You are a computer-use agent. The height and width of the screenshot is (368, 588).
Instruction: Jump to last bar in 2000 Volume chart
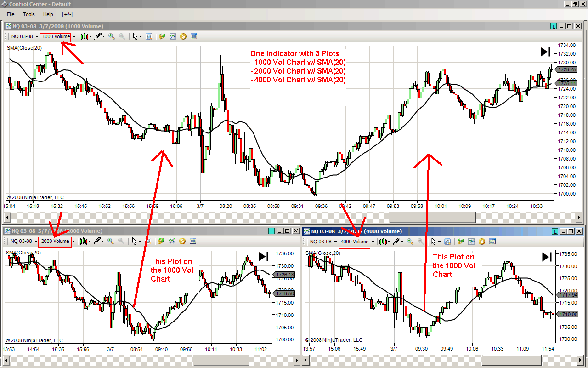click(264, 256)
